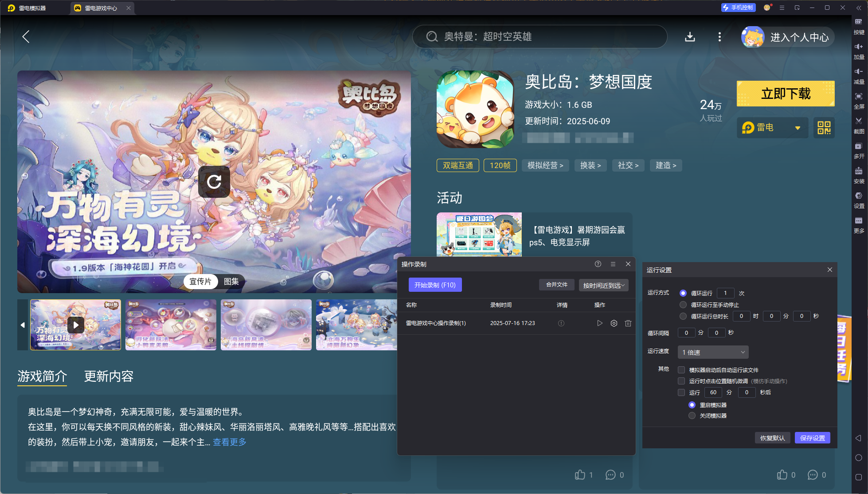
Task: Open keyboard mapping (按键) in sidebar
Action: [x=859, y=26]
